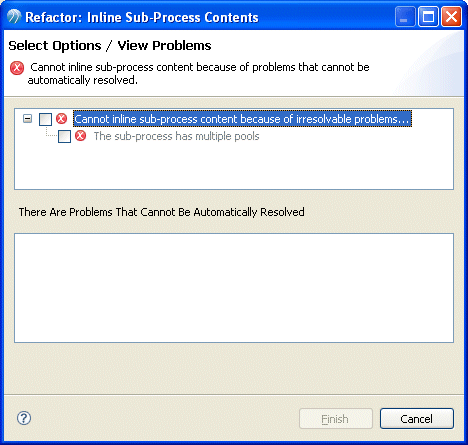468x445 pixels.
Task: Maximize the Refactor dialog window
Action: pos(428,17)
